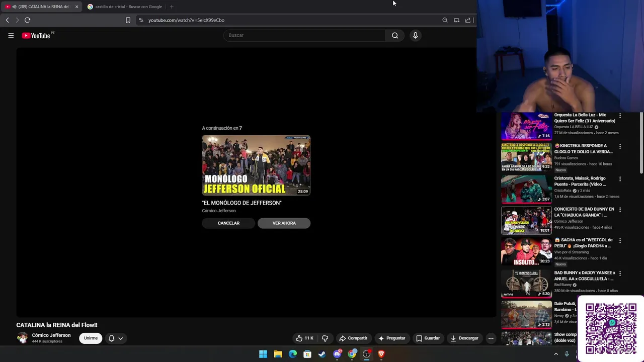The height and width of the screenshot is (362, 644).
Task: Click the YouTube Buscar search field
Action: click(x=304, y=35)
